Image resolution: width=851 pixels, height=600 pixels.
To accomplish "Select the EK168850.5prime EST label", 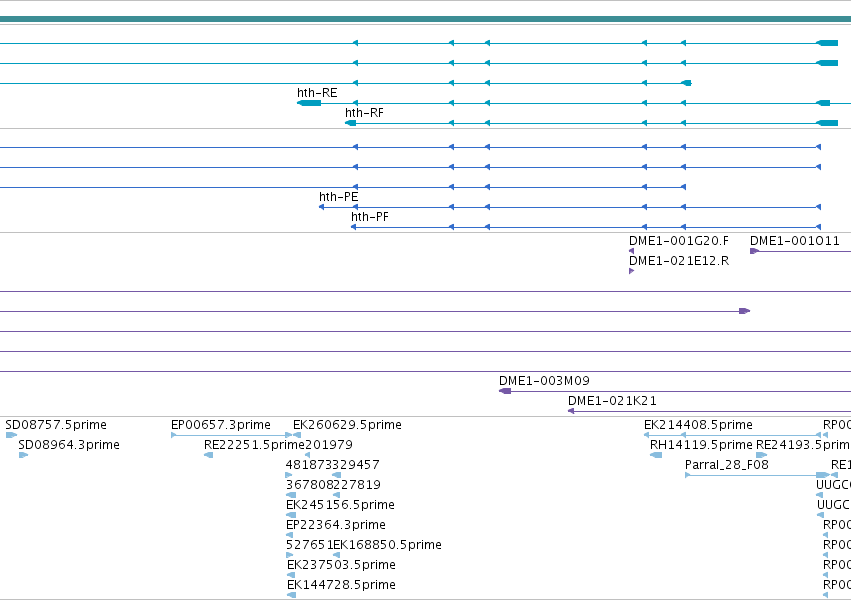I will coord(388,545).
